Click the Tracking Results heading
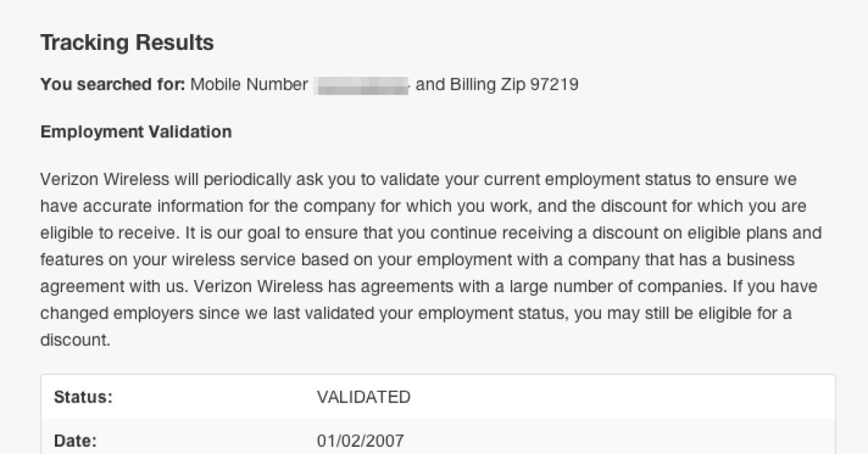The image size is (868, 454). coord(127,43)
